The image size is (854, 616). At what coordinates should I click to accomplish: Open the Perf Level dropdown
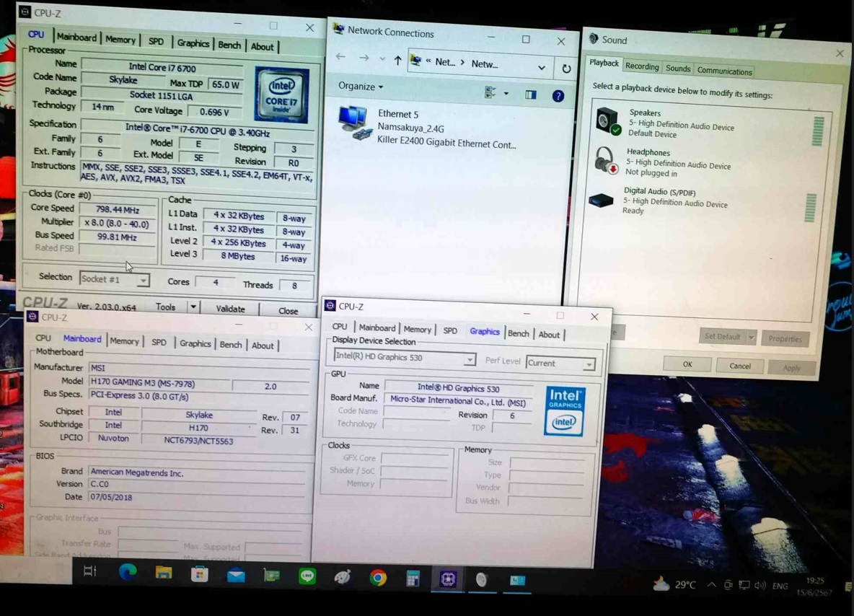589,364
